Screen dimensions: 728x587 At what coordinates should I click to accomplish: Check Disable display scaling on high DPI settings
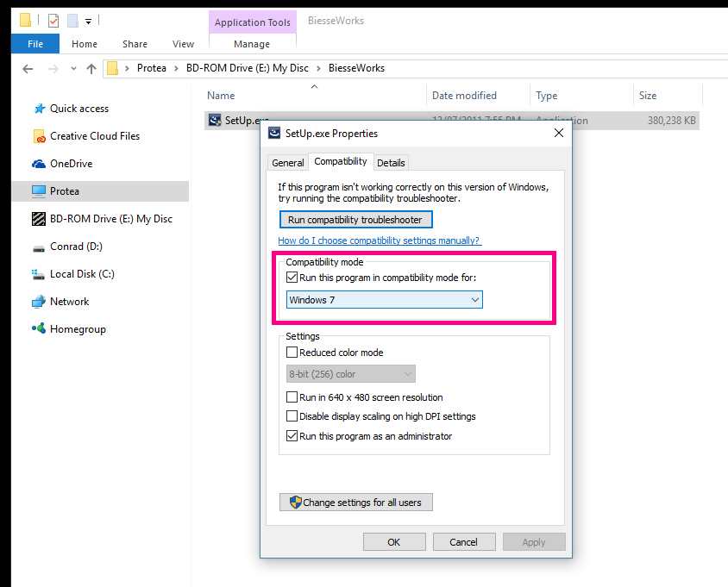pyautogui.click(x=292, y=416)
